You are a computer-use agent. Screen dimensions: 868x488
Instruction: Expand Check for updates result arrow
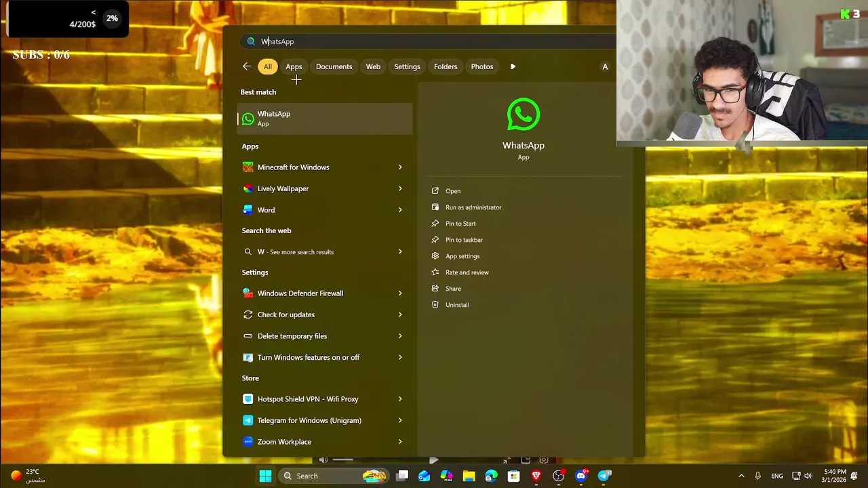tap(400, 314)
